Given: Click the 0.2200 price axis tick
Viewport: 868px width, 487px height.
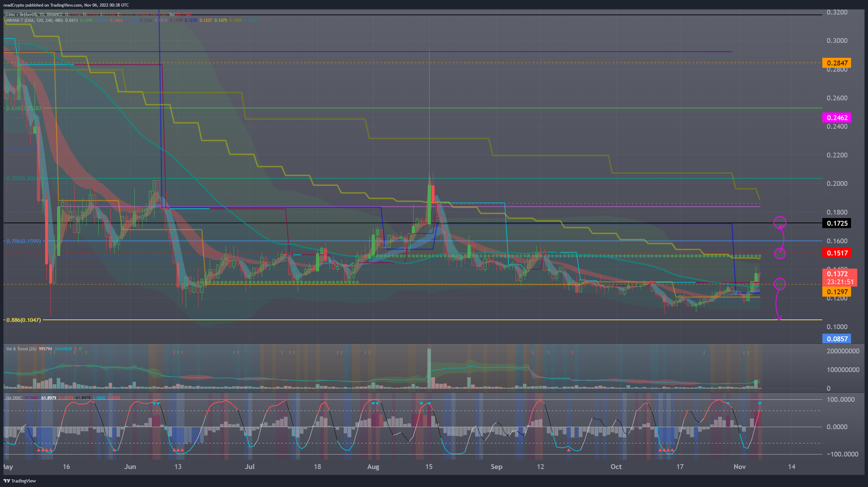Looking at the screenshot, I should coord(837,155).
